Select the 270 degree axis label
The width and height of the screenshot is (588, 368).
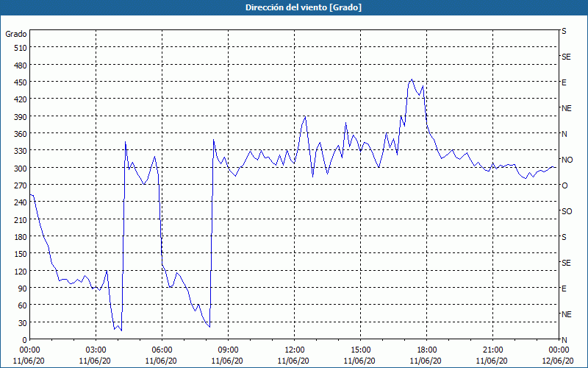(x=21, y=185)
